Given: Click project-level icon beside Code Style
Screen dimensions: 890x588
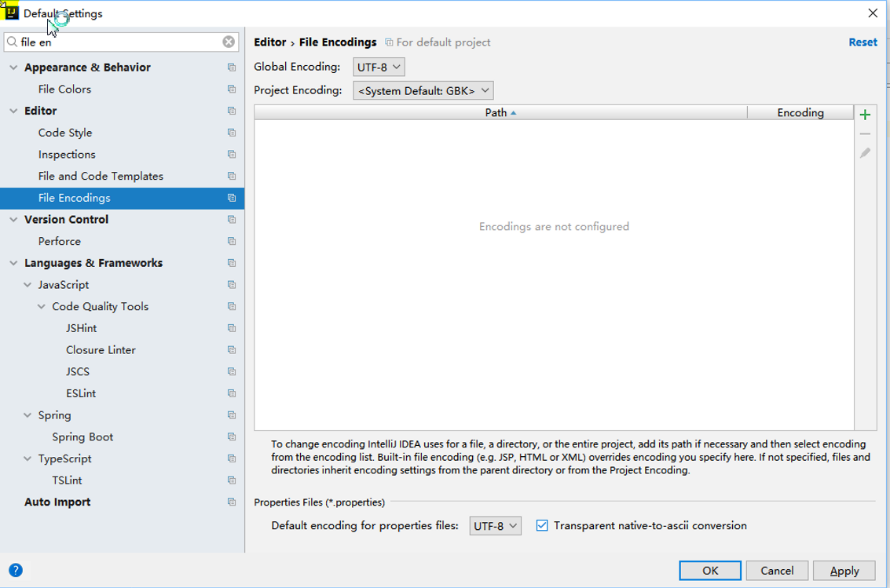Looking at the screenshot, I should pos(232,133).
